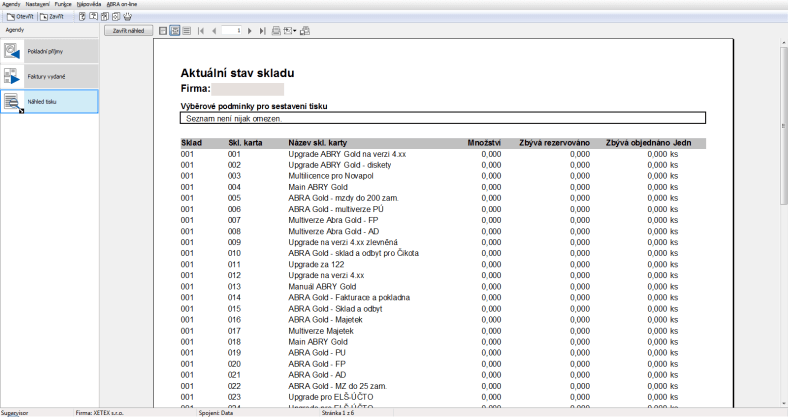
Task: Click the 'Seznam není nijak omezen.' text
Action: pyautogui.click(x=234, y=119)
